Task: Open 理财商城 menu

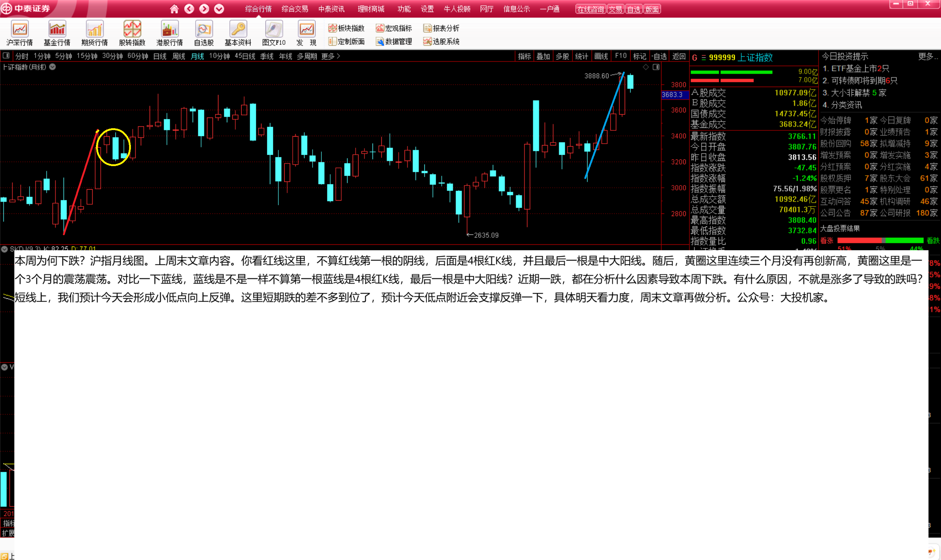Action: pyautogui.click(x=371, y=9)
